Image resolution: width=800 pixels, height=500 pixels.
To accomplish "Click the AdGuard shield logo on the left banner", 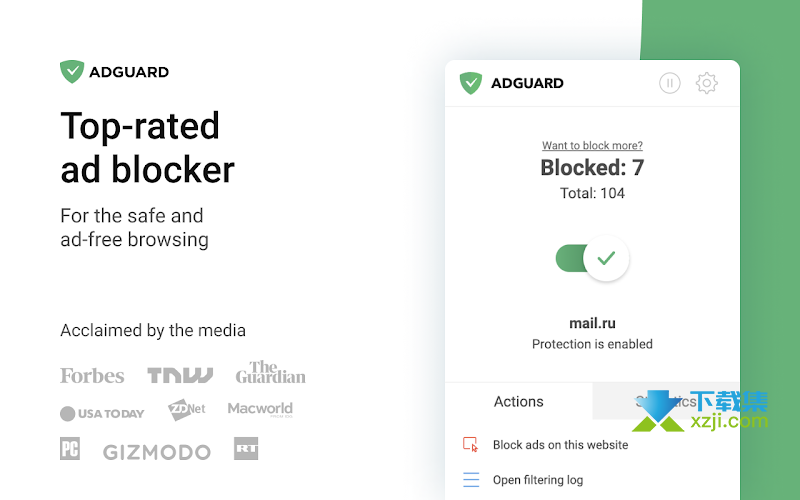I will [71, 72].
